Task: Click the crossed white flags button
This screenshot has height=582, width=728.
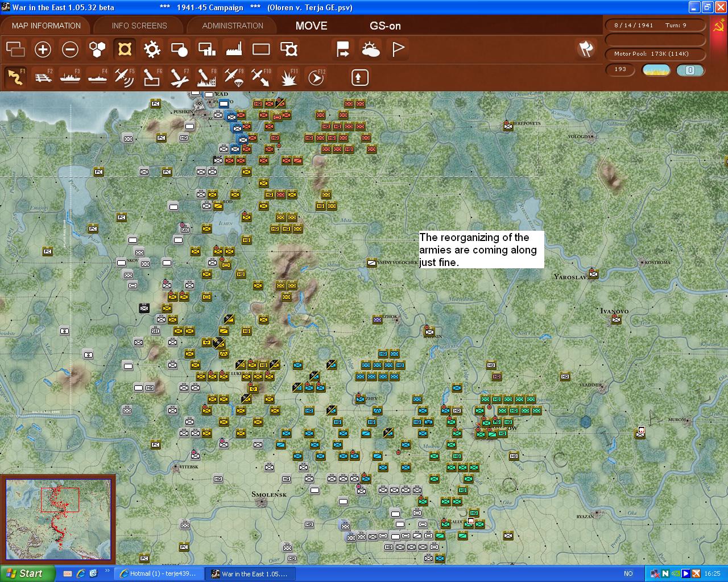Action: click(586, 49)
